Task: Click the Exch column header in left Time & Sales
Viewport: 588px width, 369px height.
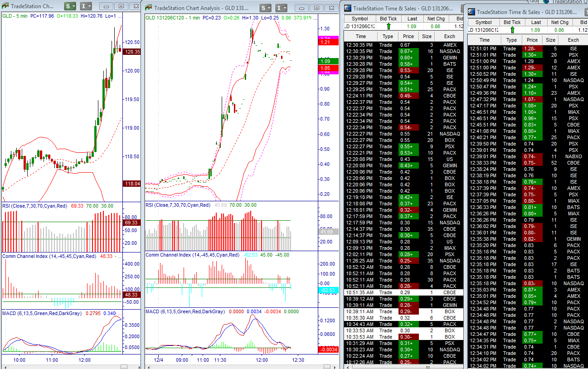Action: 449,36
